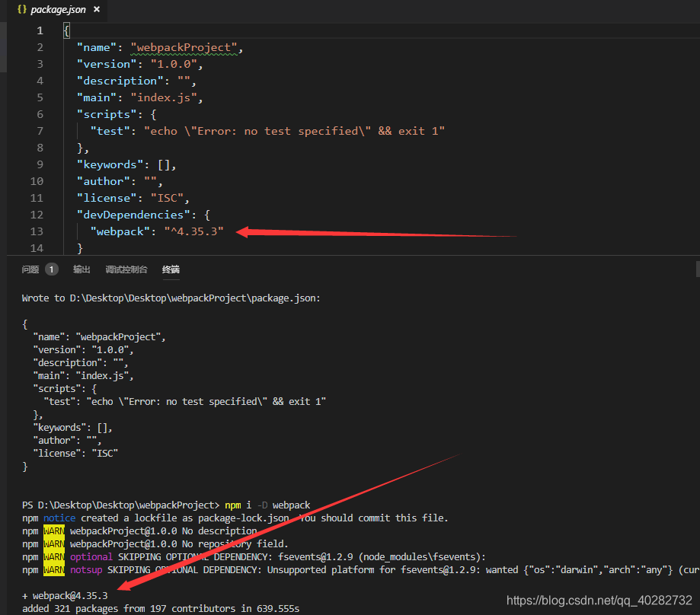Click the "added 321 packages" terminal line
The image size is (700, 615).
[x=161, y=608]
